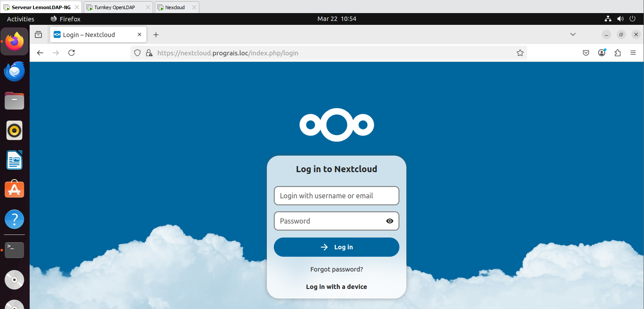
Task: Open the power system menu icon
Action: coord(633,19)
